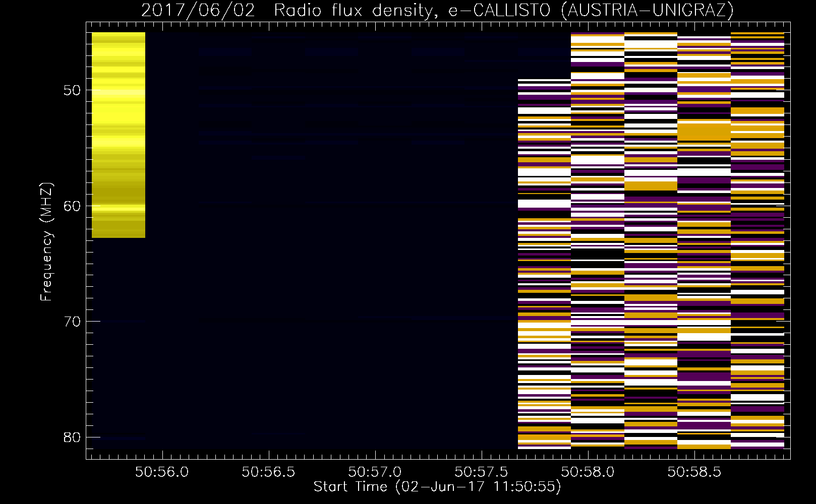Click the 'Start Time (02-Jun-17 11:50:55)' label

pos(437,487)
